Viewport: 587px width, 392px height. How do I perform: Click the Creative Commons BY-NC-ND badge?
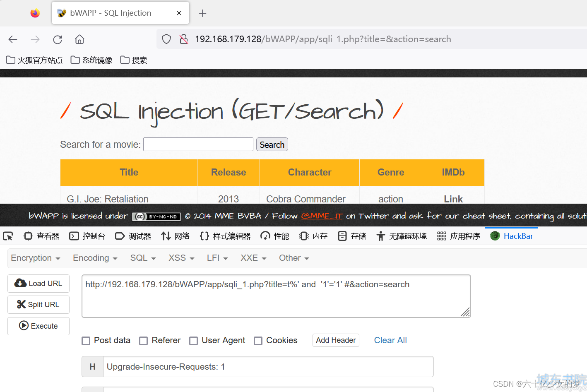click(156, 216)
